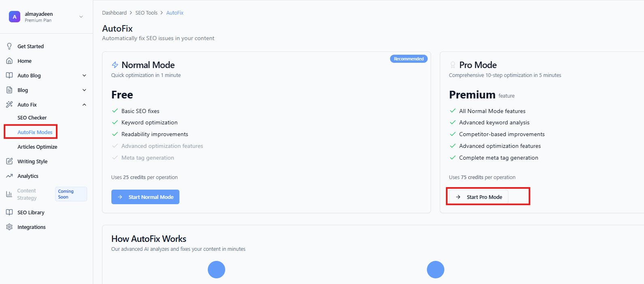Click the purple account avatar letter A
This screenshot has height=284, width=644.
click(x=15, y=17)
